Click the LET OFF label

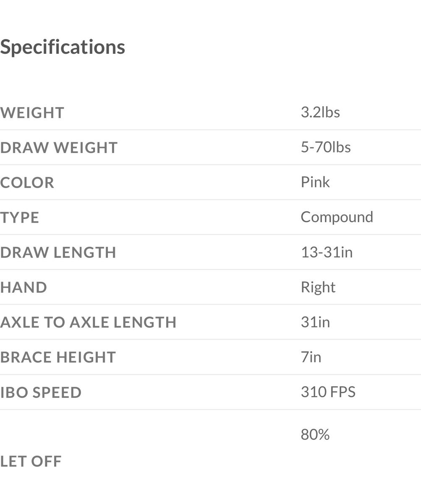pyautogui.click(x=31, y=461)
